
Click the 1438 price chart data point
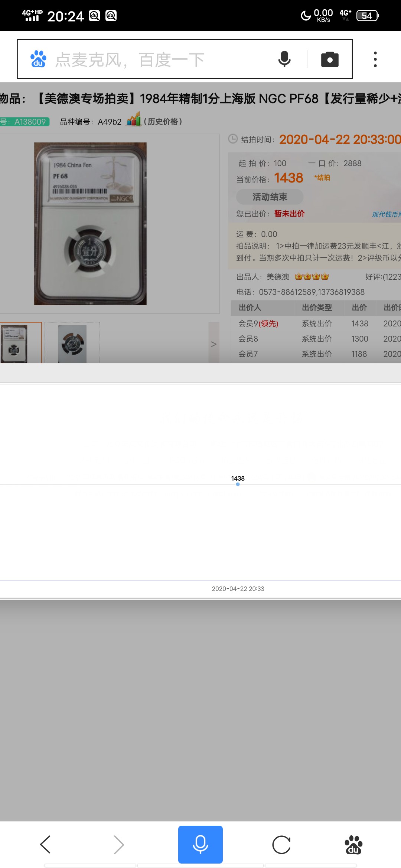[x=238, y=484]
